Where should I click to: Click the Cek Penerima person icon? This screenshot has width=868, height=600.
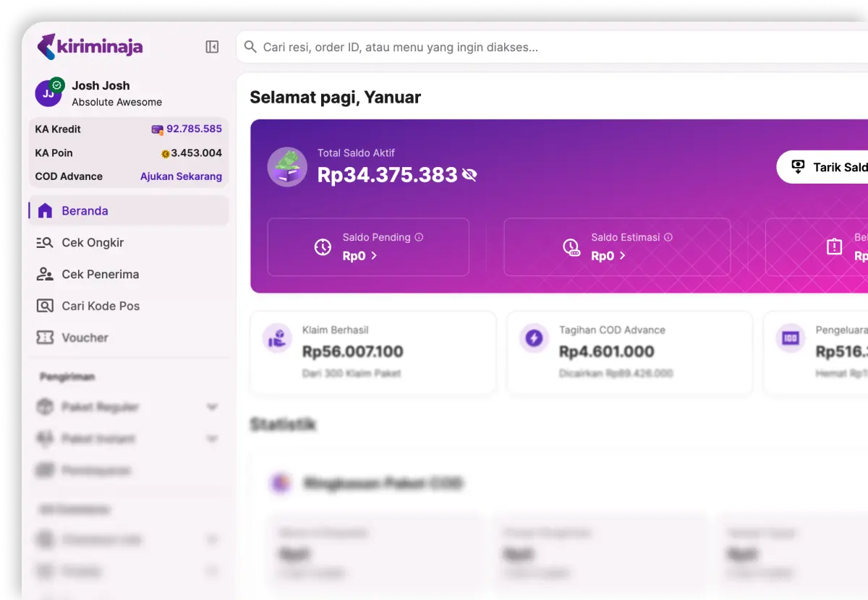45,275
